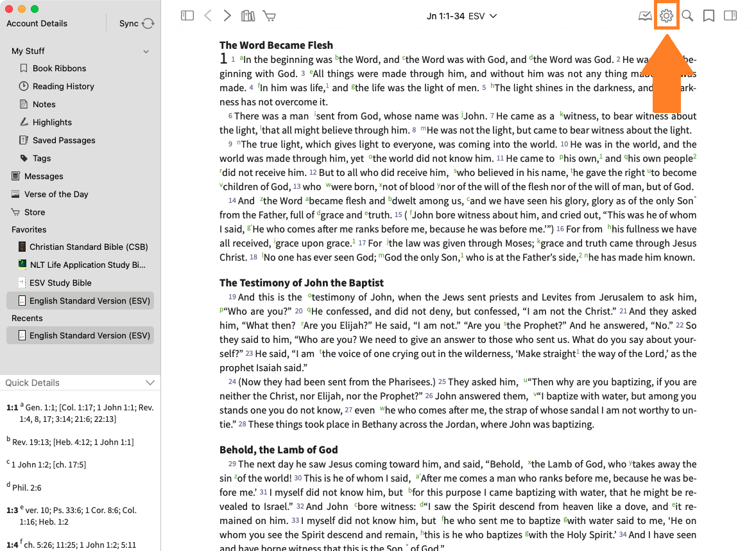Open the reading plan icon
The image size is (756, 551).
tap(645, 16)
